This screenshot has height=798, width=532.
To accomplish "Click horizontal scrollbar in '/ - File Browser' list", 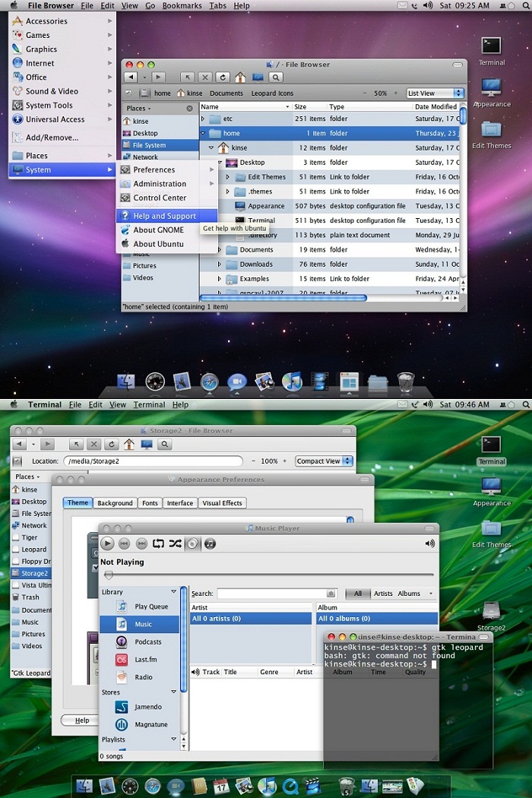I will pos(283,298).
